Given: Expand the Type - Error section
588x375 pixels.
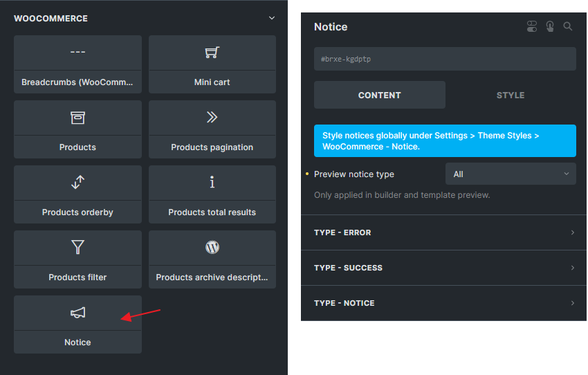Looking at the screenshot, I should coord(444,232).
